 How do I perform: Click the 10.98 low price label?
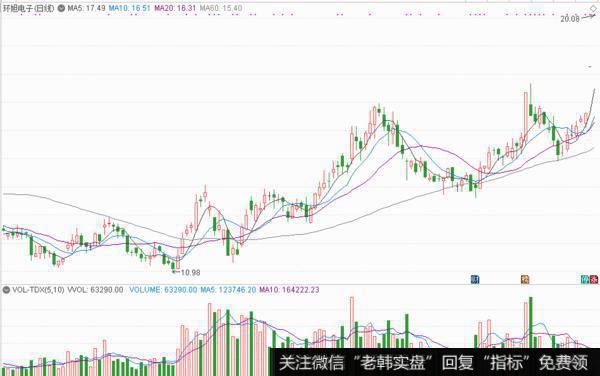point(190,273)
